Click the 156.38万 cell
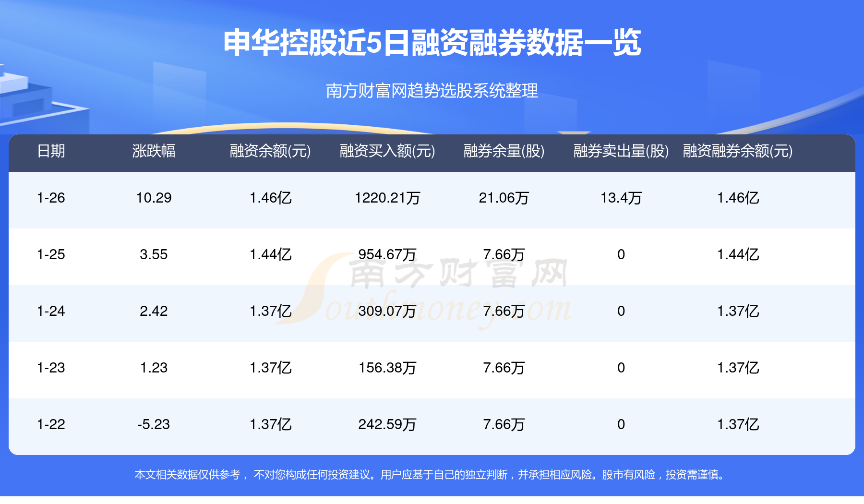Screen dimensions: 864x504 coord(387,368)
